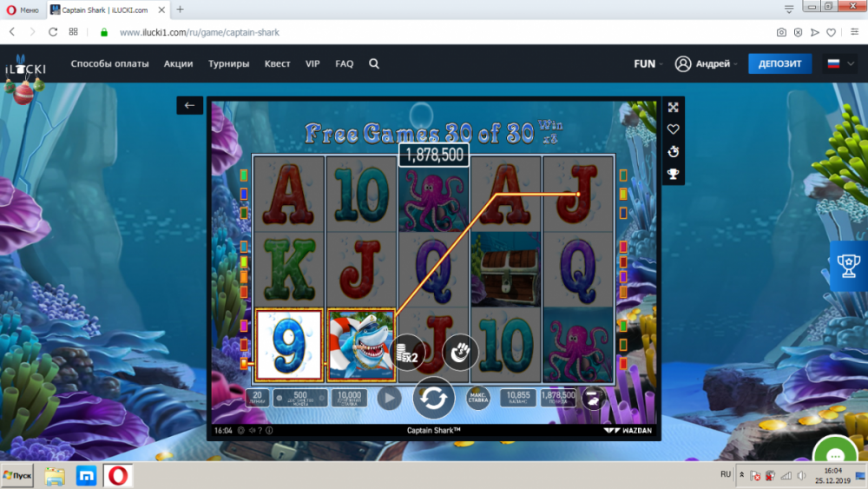Open game settings gear in bottom bar
This screenshot has width=868, height=489.
coord(241,430)
